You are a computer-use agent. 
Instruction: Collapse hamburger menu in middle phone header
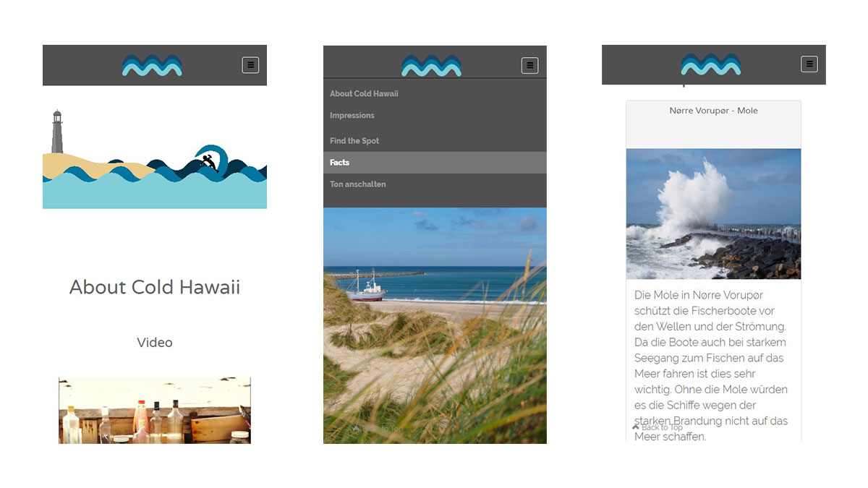click(529, 65)
